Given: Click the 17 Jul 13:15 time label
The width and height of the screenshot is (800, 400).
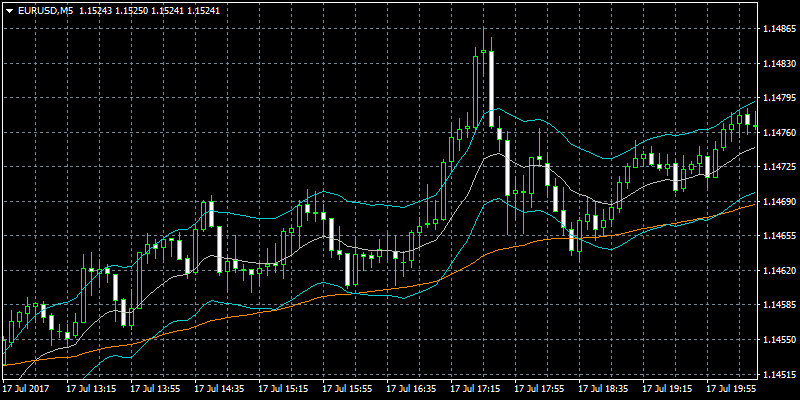Looking at the screenshot, I should pyautogui.click(x=91, y=389).
